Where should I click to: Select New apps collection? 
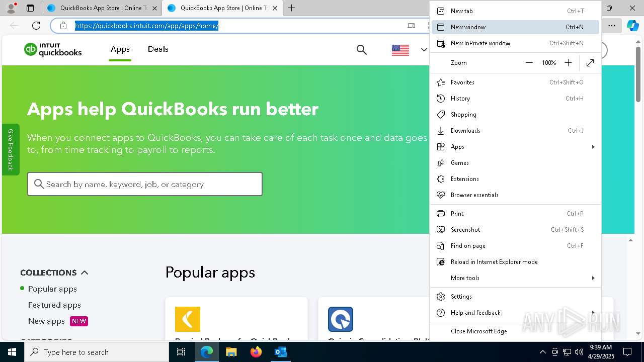pos(46,321)
